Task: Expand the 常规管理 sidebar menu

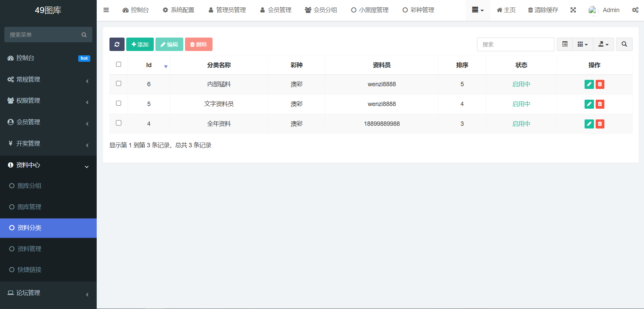Action: coord(48,80)
